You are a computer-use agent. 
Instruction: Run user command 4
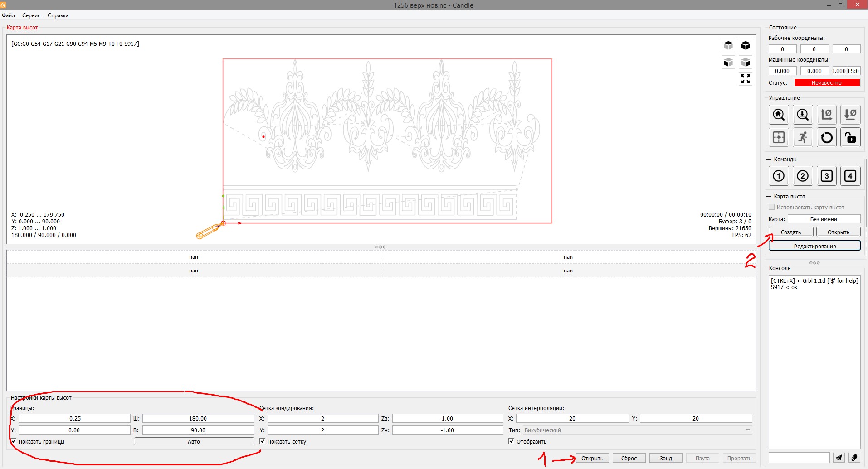pyautogui.click(x=850, y=176)
